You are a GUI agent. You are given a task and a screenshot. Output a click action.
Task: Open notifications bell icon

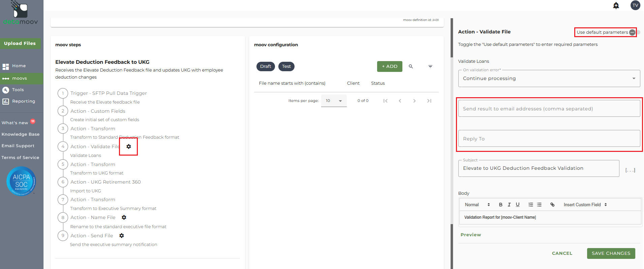coord(616,5)
